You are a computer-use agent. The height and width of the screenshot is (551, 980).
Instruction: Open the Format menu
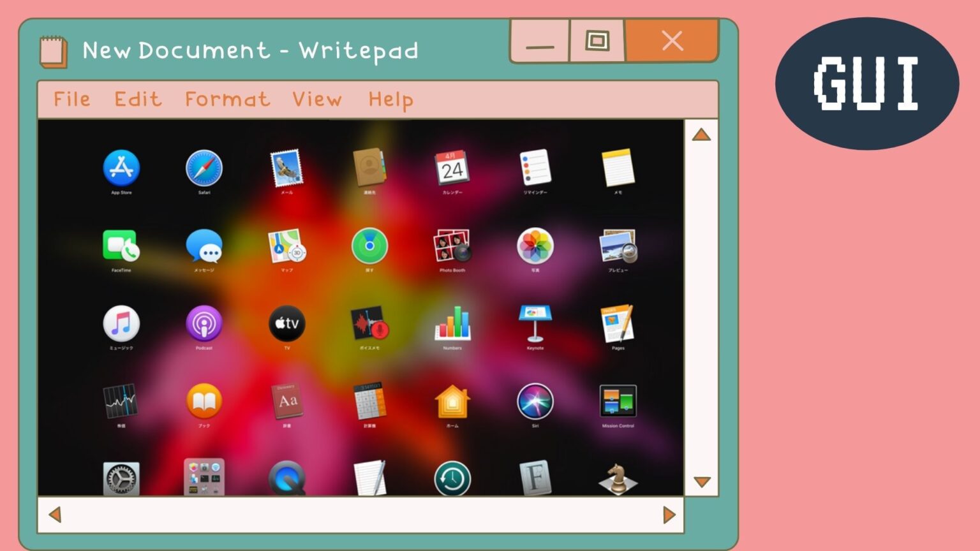pos(227,99)
